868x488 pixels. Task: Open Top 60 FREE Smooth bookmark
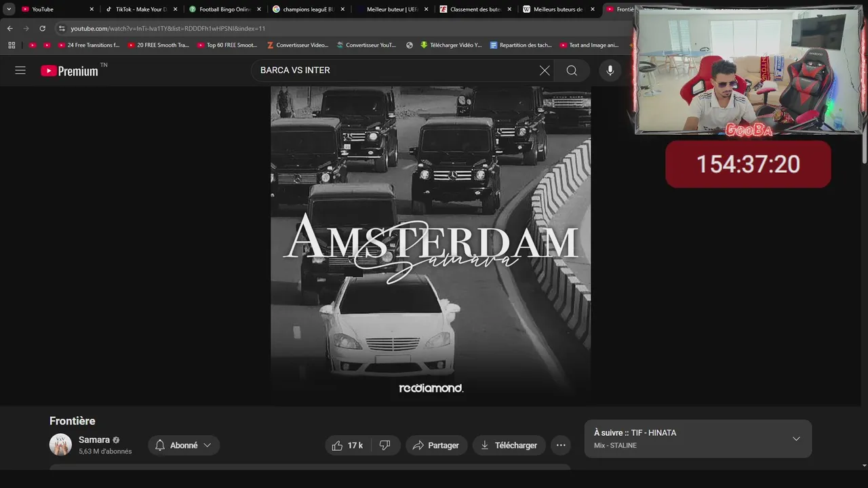pyautogui.click(x=228, y=45)
